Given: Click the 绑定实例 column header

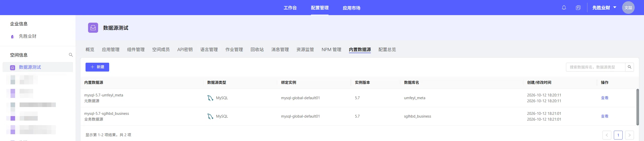Looking at the screenshot, I should pyautogui.click(x=289, y=83).
